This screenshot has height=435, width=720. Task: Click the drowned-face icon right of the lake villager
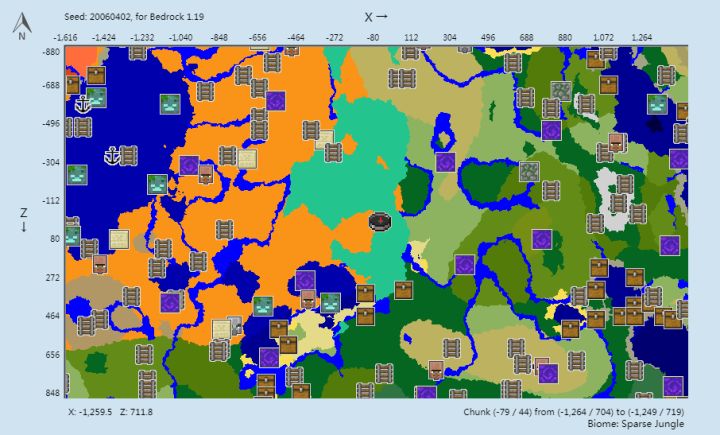[x=330, y=303]
